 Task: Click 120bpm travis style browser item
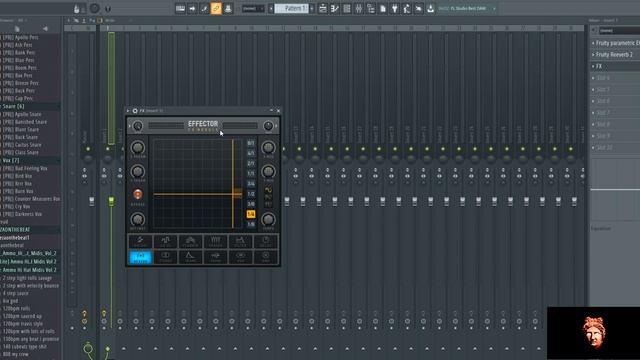tap(23, 324)
